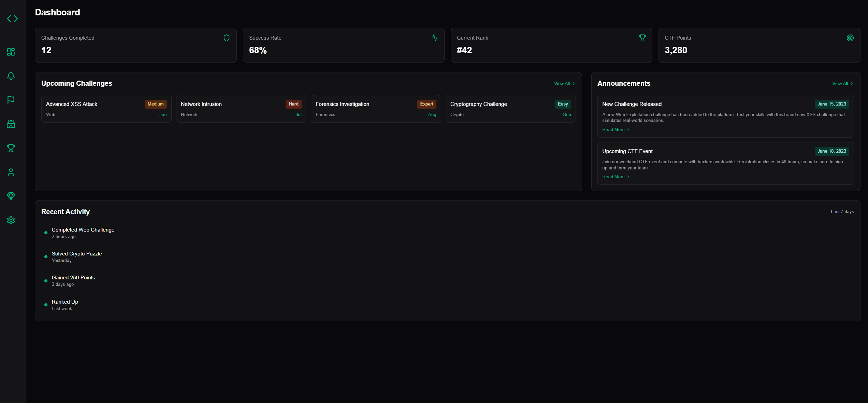Click the Hard difficulty badge
The height and width of the screenshot is (403, 868).
(293, 104)
